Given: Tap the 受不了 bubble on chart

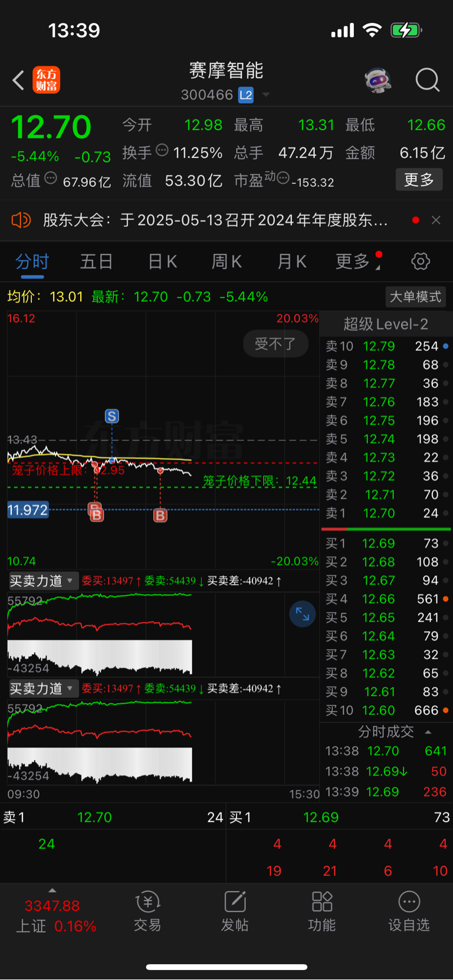Looking at the screenshot, I should coord(275,344).
